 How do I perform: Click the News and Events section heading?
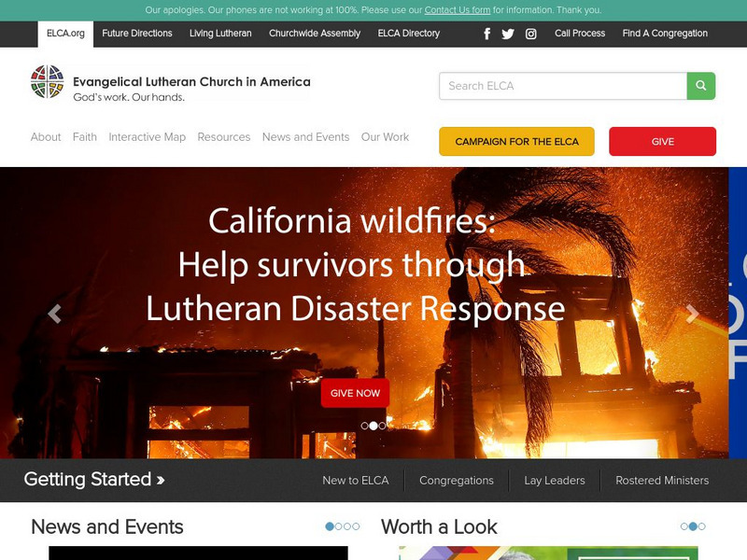pos(107,527)
